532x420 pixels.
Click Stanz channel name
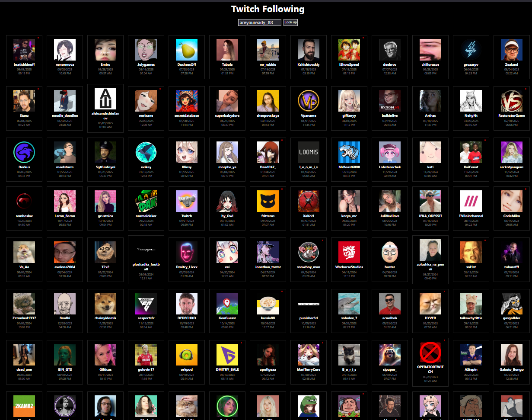tap(24, 115)
